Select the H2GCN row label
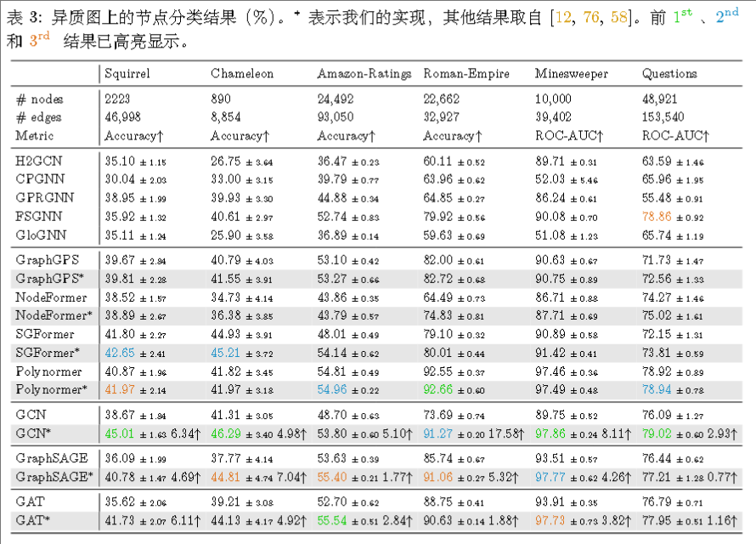 coord(38,160)
